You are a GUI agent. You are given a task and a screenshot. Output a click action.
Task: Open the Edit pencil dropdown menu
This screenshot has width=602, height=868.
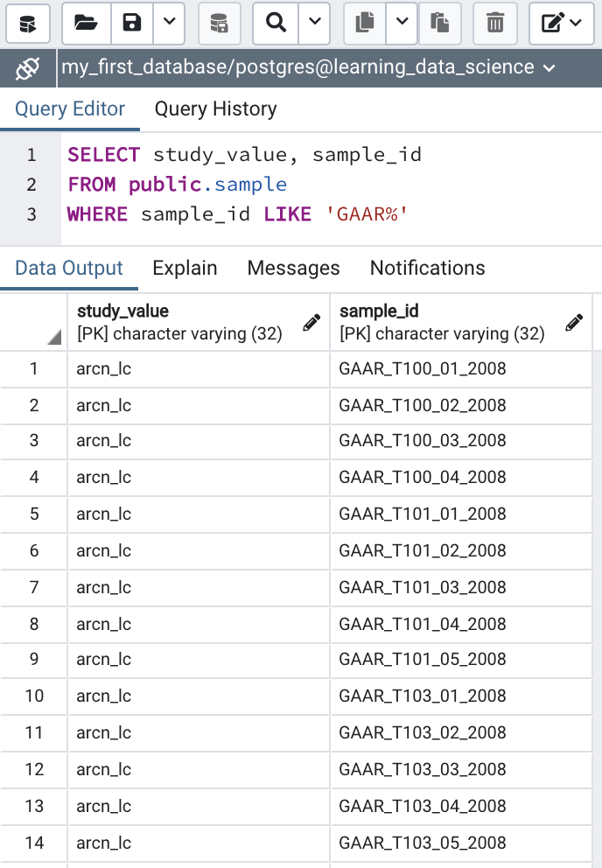point(562,23)
